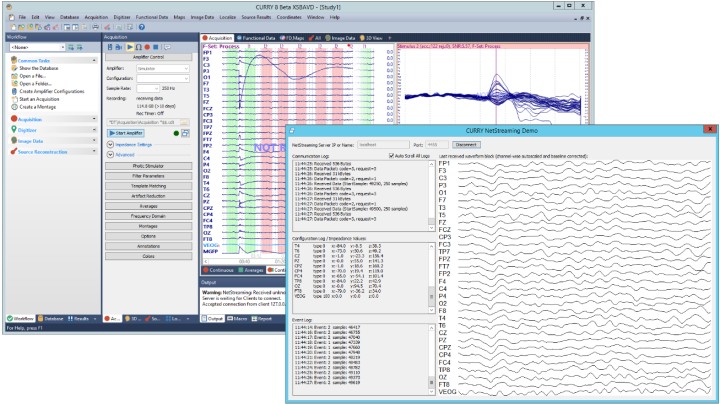Open the Configuration dropdown
720x404 pixels.
(163, 79)
